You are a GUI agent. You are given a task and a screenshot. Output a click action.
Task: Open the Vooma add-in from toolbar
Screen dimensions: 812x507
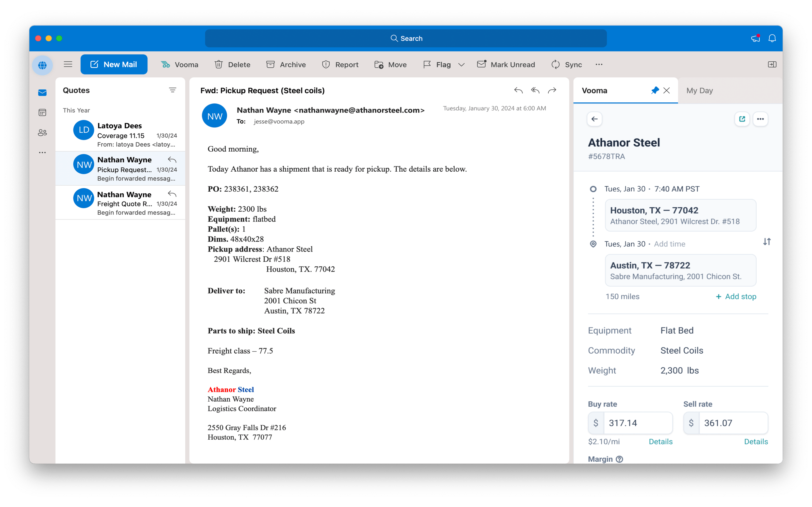click(179, 64)
